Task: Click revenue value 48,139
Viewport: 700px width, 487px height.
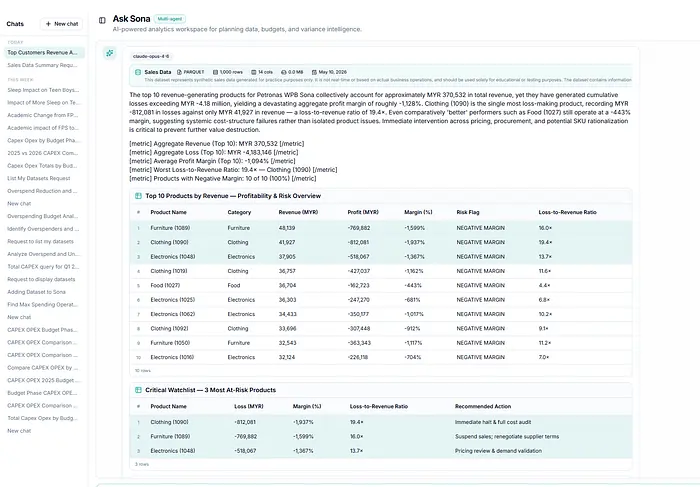Action: (287, 228)
